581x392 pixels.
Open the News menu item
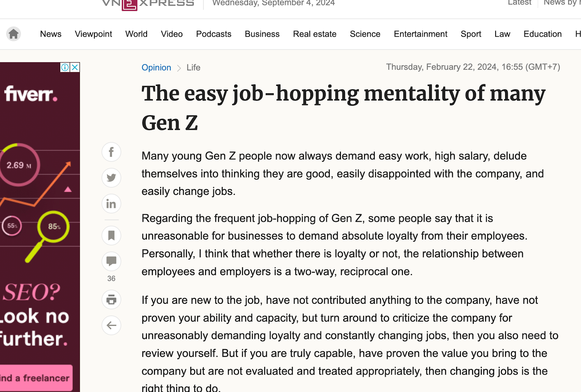tap(50, 34)
